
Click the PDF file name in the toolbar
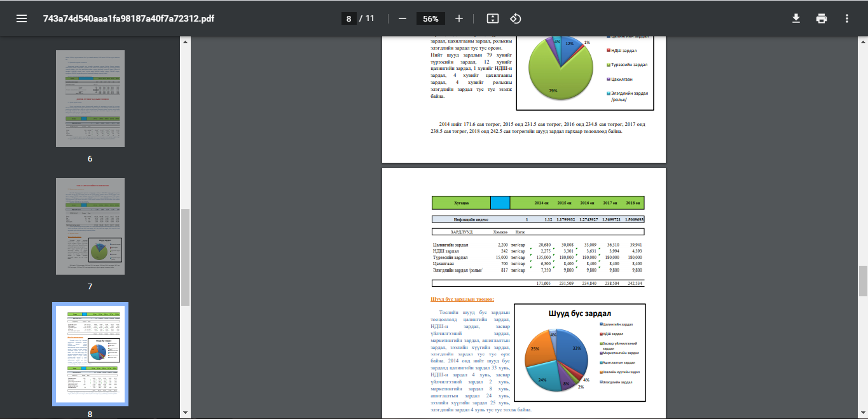(x=128, y=18)
